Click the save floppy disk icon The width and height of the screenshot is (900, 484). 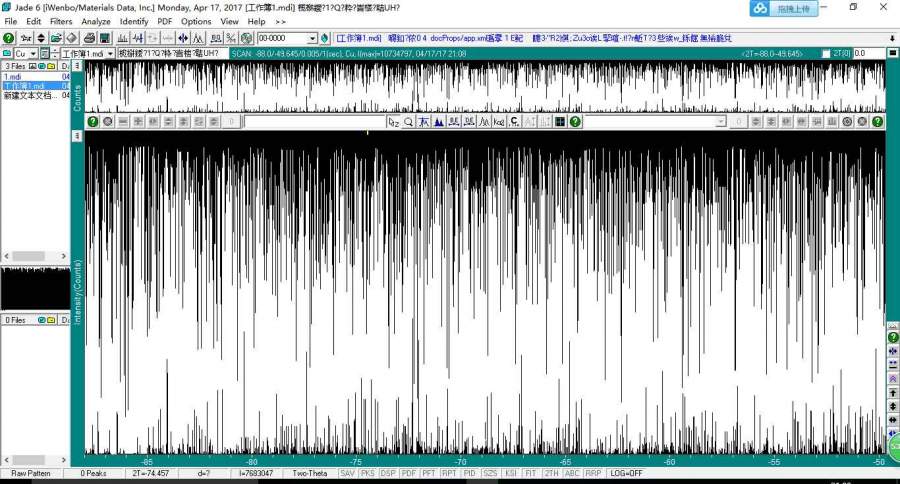[x=104, y=38]
